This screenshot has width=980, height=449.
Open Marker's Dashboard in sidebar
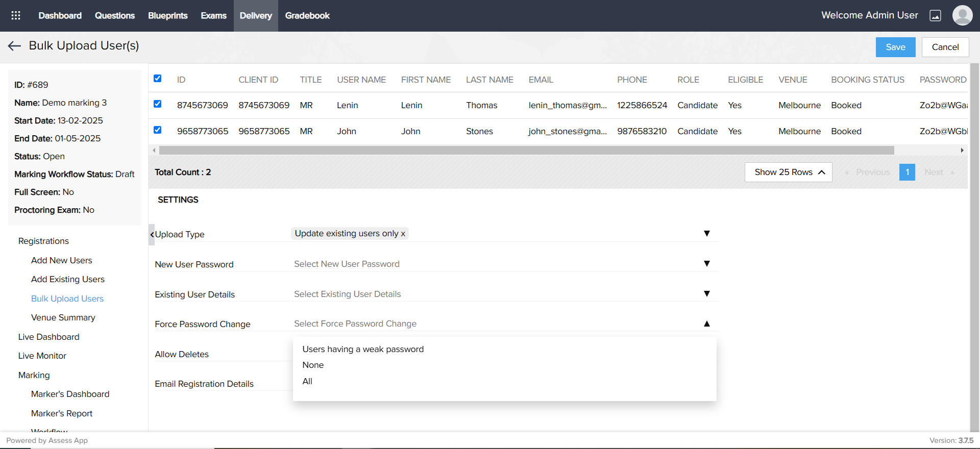(70, 394)
